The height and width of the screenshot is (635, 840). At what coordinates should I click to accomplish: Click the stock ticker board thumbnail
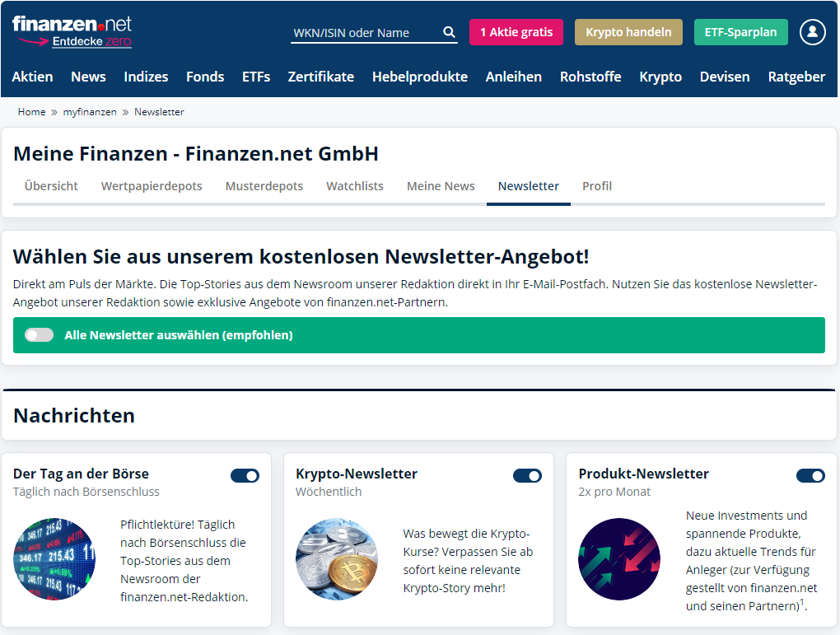pos(54,559)
